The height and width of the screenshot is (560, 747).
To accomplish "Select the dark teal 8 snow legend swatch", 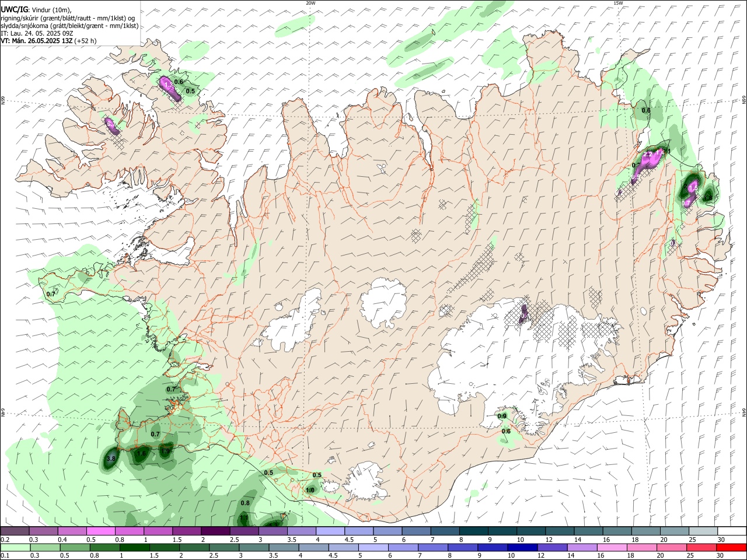I will [473, 531].
